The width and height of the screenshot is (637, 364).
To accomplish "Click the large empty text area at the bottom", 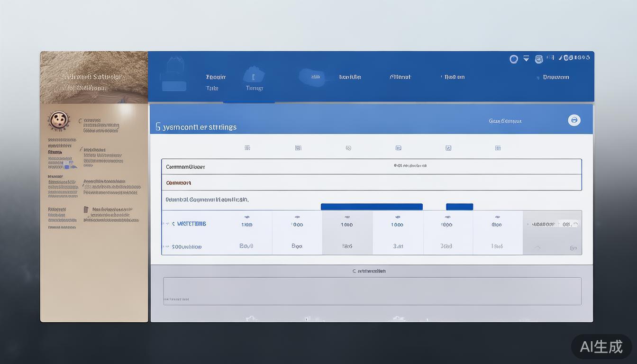I will click(x=372, y=291).
